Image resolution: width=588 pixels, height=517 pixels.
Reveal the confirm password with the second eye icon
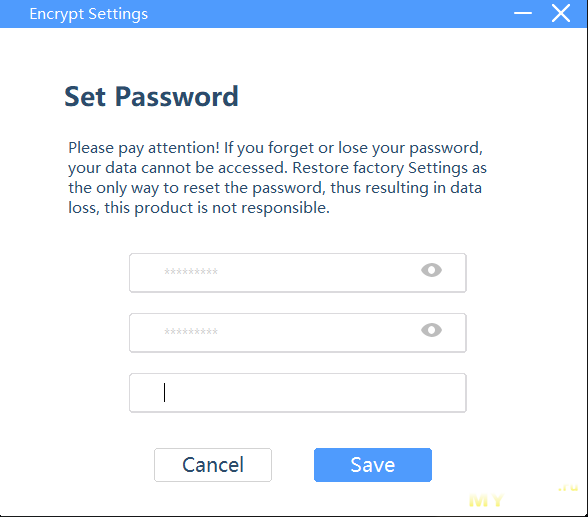pyautogui.click(x=431, y=330)
